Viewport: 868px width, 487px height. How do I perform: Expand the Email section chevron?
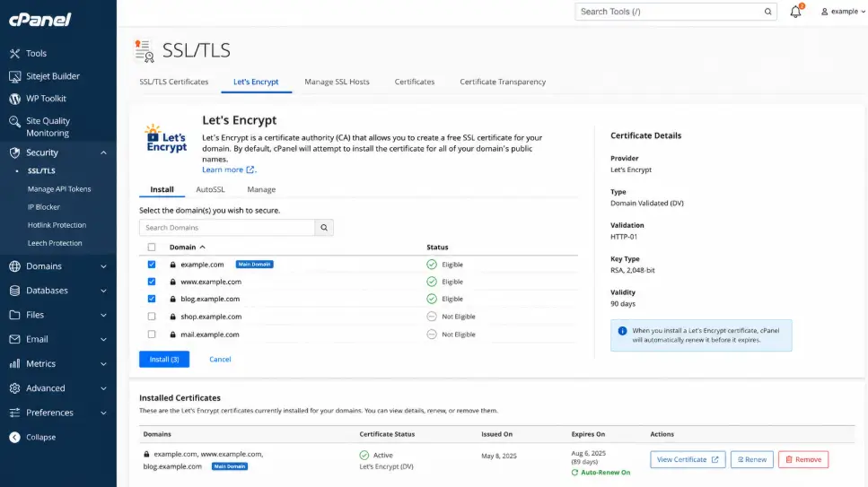pos(103,339)
